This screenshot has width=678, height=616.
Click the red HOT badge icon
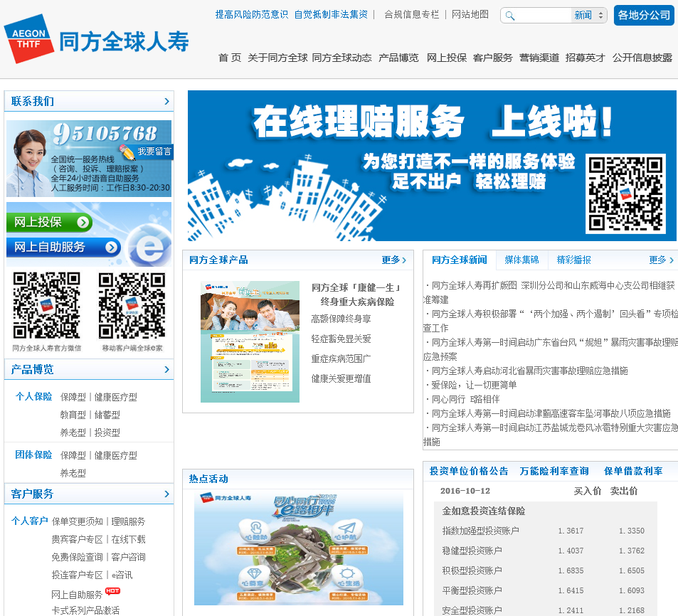[x=113, y=591]
